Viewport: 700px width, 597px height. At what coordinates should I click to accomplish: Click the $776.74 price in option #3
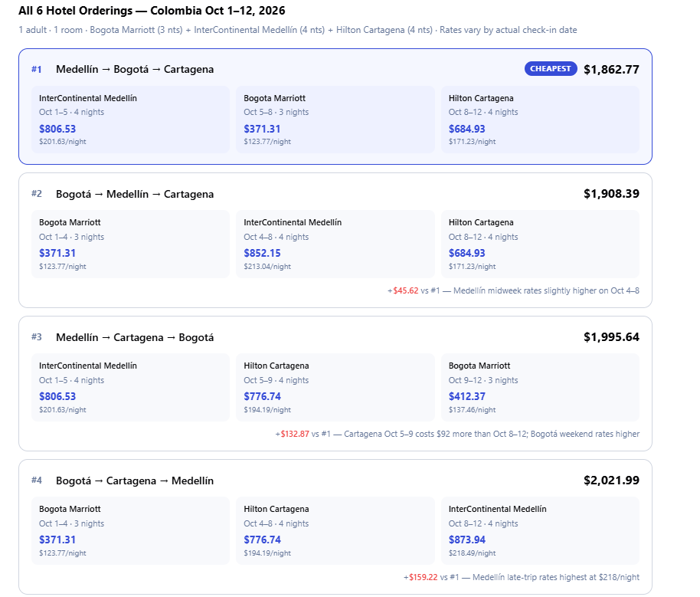tap(262, 396)
